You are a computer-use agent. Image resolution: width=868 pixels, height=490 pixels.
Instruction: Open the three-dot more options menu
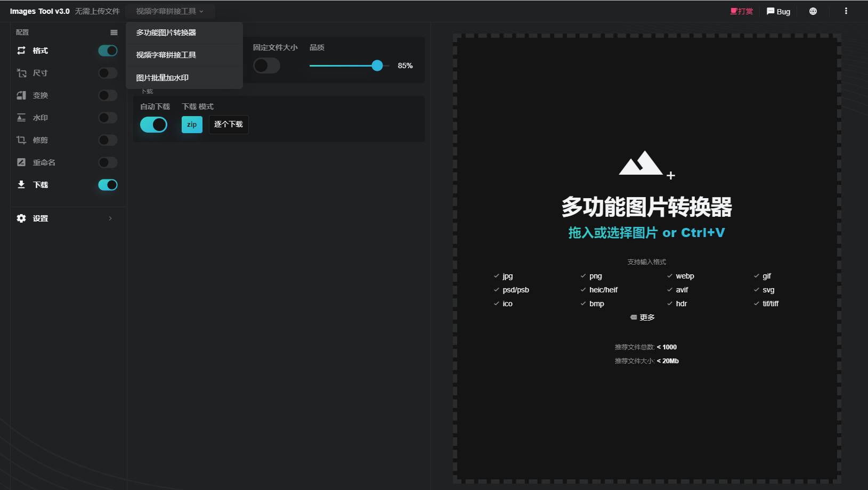[846, 11]
